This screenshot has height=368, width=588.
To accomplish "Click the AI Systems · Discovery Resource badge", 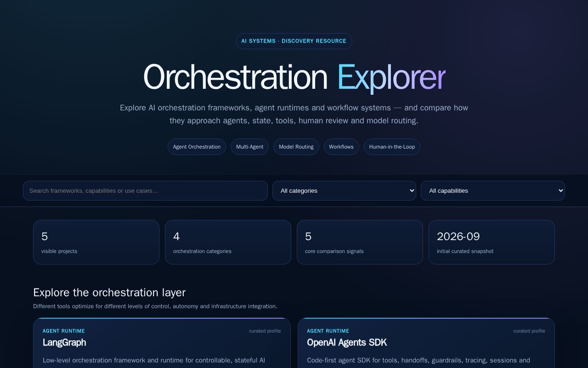I will [x=294, y=41].
